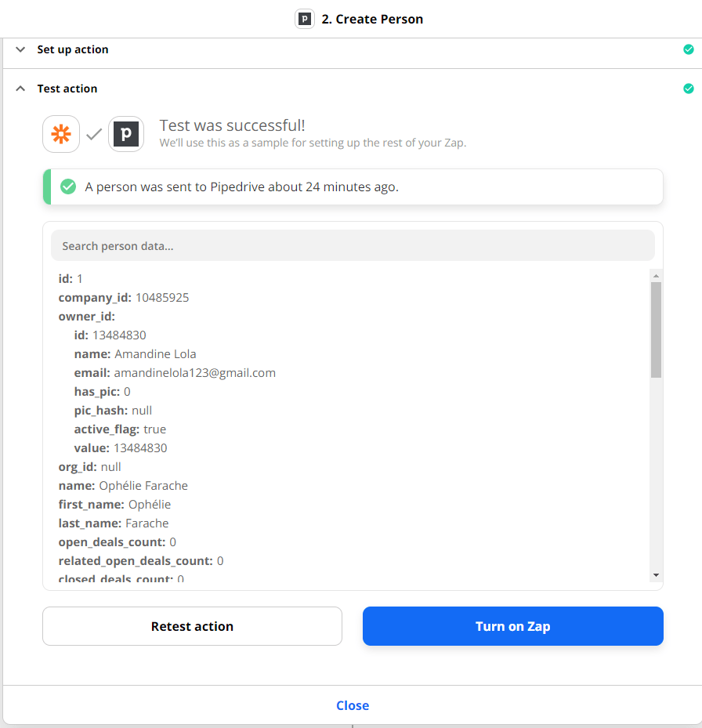Screen dimensions: 702x728
Task: Click gray checkmark between Zapier and Pipedrive icons
Action: [x=94, y=134]
